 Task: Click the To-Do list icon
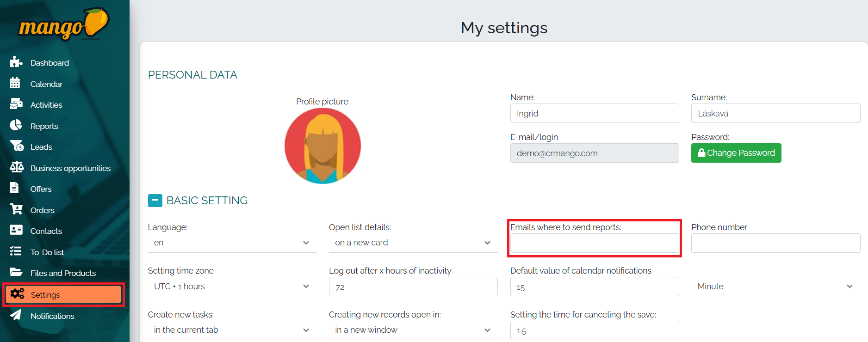click(x=16, y=251)
